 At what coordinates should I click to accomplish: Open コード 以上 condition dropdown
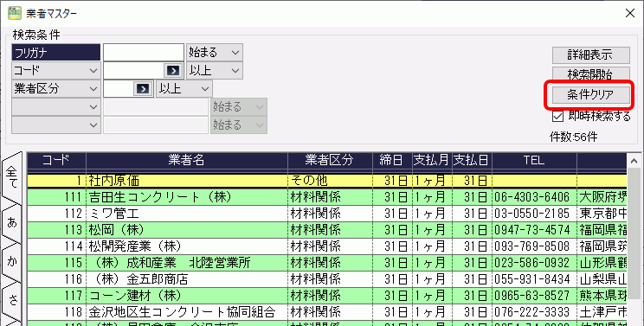215,71
